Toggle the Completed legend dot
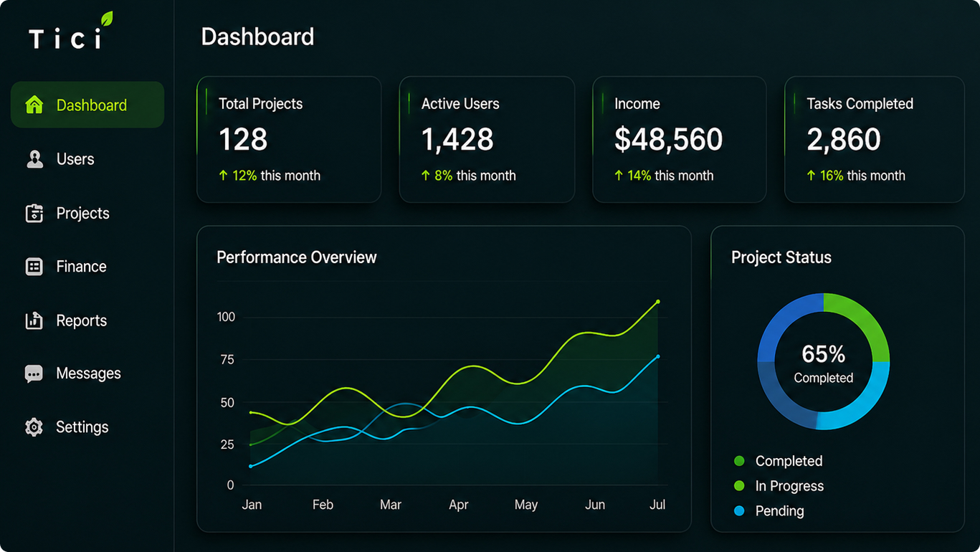Viewport: 980px width, 552px height. 739,461
